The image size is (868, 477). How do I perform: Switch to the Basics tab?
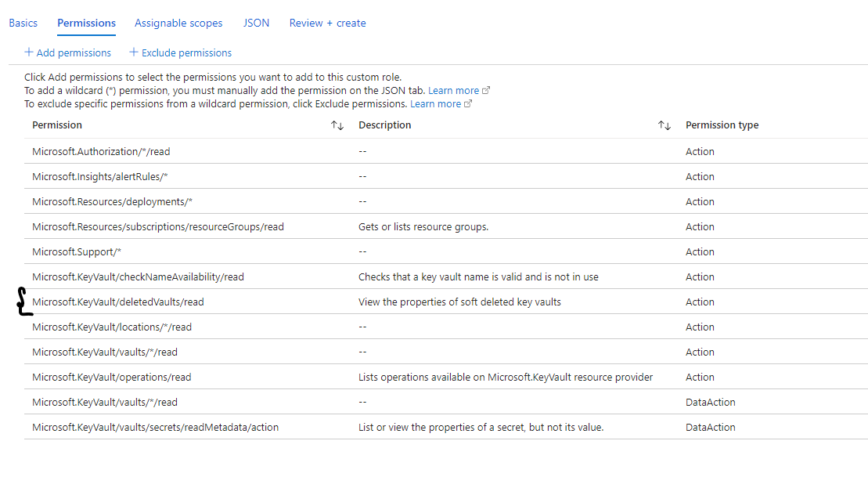pos(23,23)
